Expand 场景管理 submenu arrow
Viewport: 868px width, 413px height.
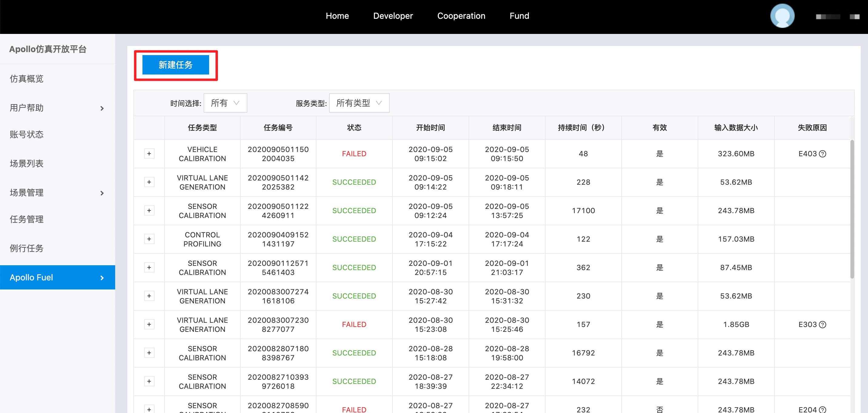coord(102,193)
